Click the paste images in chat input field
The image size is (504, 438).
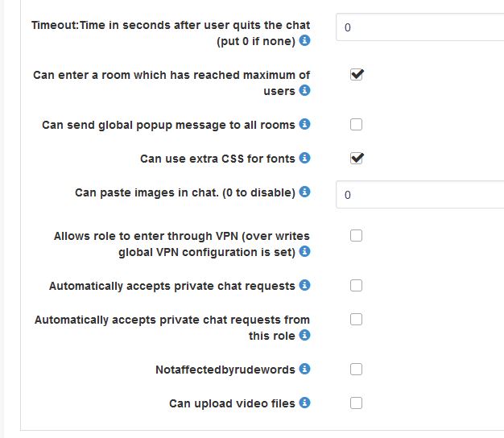pyautogui.click(x=420, y=195)
